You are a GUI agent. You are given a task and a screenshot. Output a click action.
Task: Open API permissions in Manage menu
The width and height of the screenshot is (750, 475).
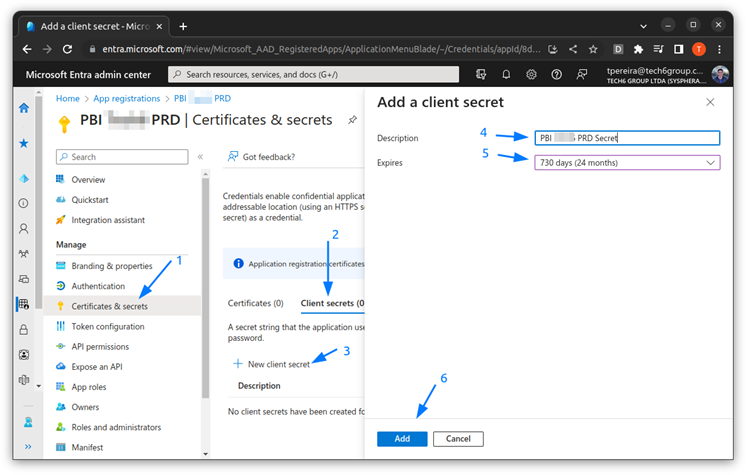click(100, 347)
